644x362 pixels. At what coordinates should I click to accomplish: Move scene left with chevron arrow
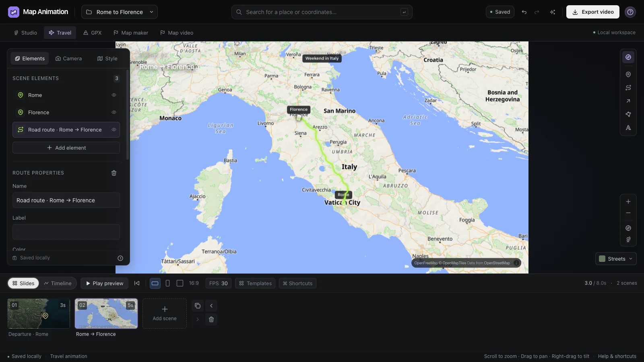pos(211,306)
